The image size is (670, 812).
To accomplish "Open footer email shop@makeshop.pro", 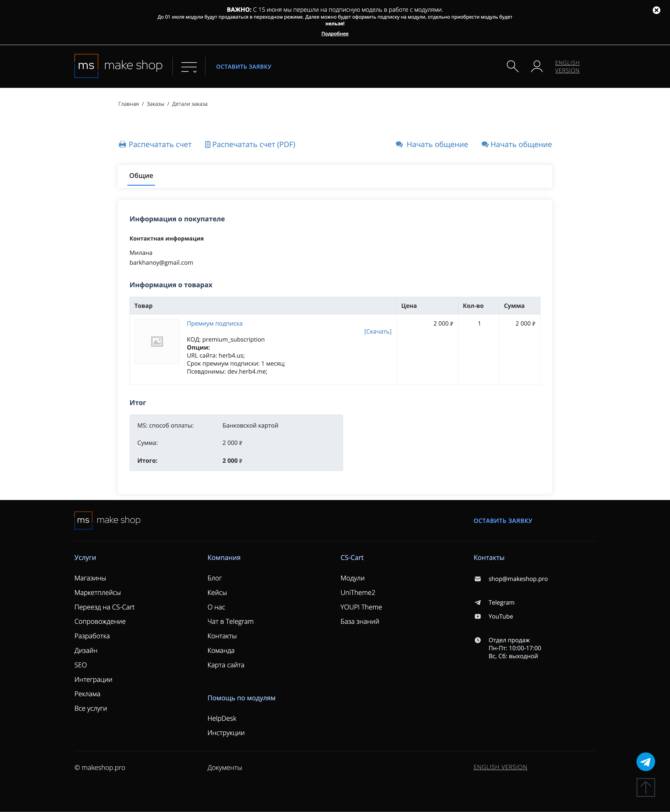I will coord(518,579).
